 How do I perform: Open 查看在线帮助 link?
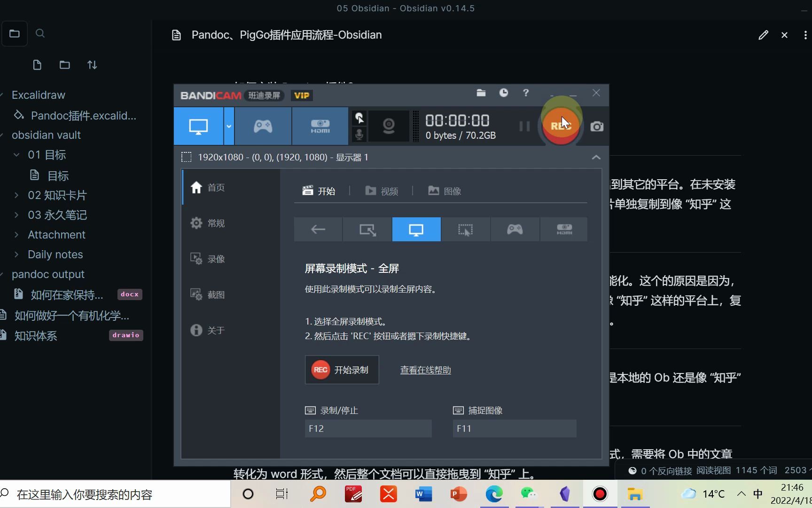(425, 370)
